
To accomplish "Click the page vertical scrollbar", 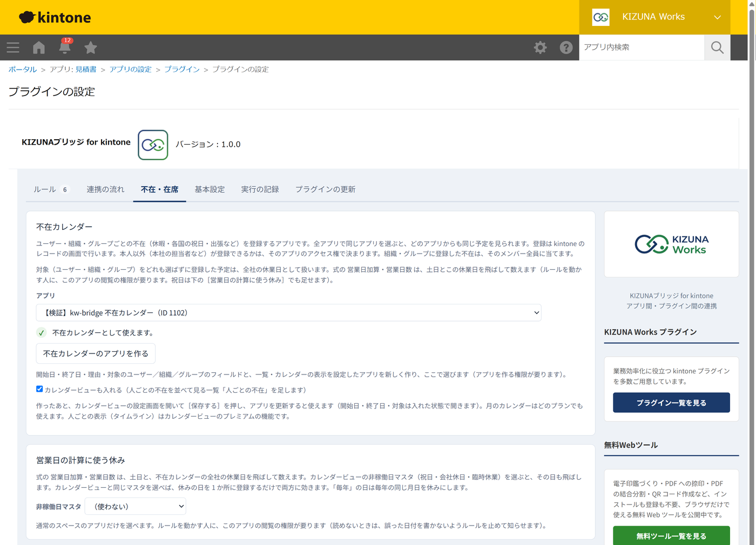I will (x=752, y=272).
